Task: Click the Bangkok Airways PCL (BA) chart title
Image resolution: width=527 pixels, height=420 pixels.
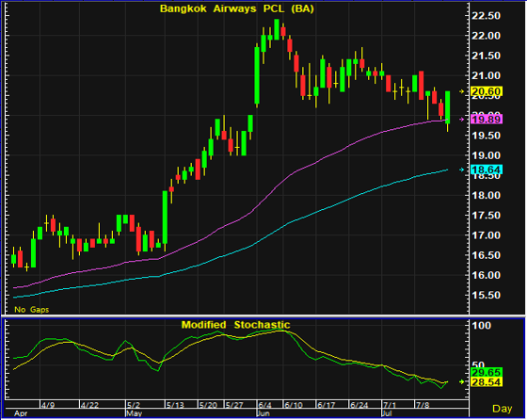Action: pyautogui.click(x=236, y=8)
